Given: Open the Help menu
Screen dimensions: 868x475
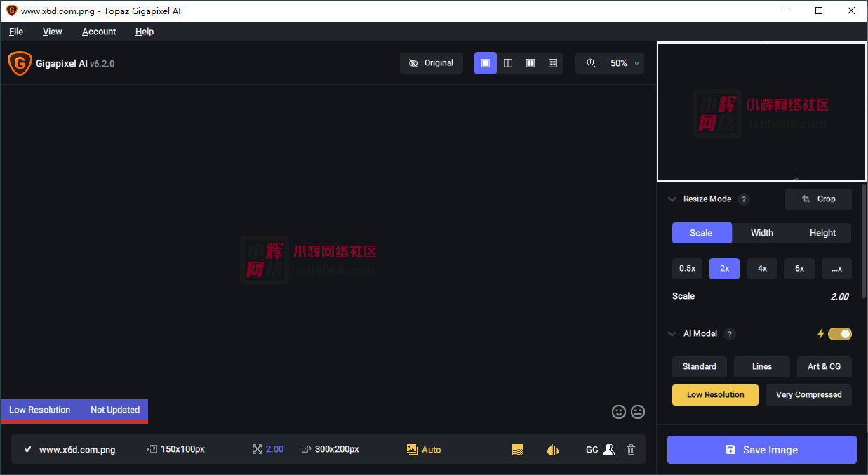Looking at the screenshot, I should [x=145, y=32].
